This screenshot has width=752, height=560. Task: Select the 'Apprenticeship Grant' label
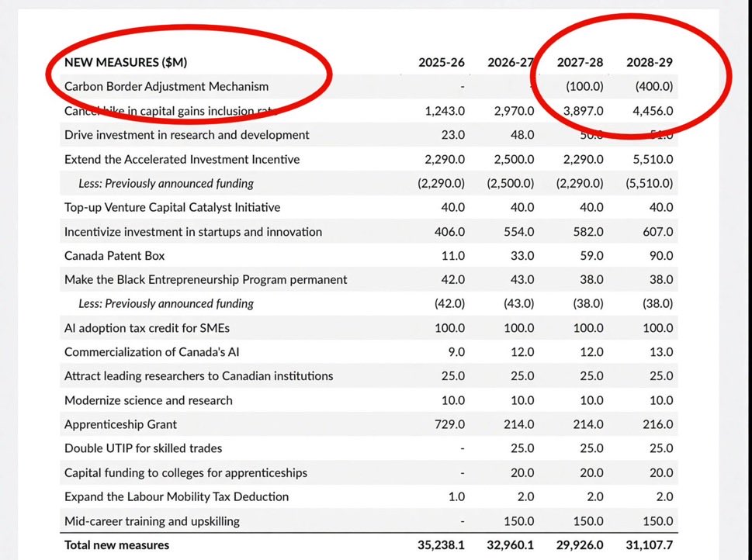point(120,424)
